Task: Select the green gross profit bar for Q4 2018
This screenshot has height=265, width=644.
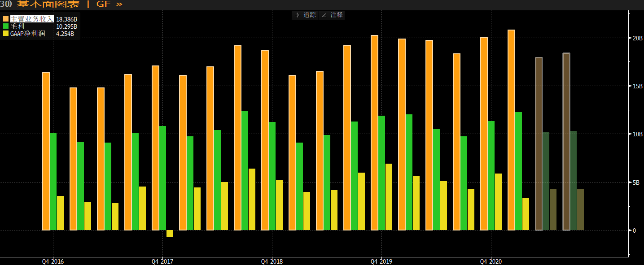Action: 272,176
